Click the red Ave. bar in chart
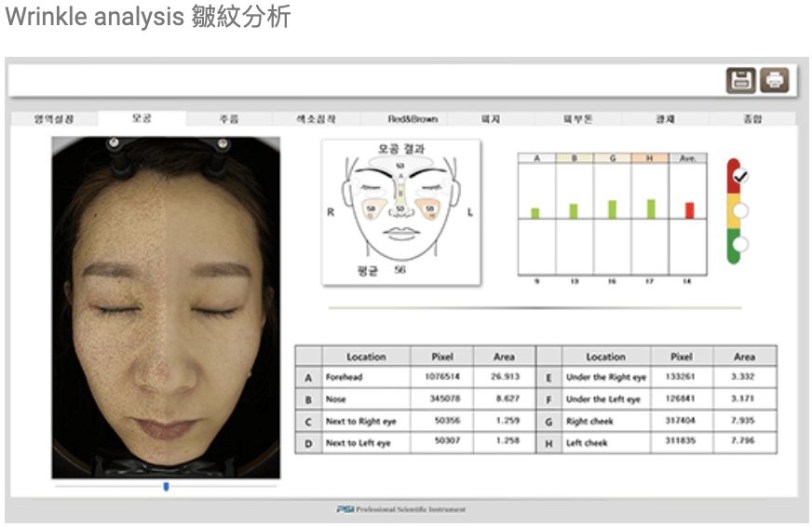The height and width of the screenshot is (527, 812). (x=689, y=210)
